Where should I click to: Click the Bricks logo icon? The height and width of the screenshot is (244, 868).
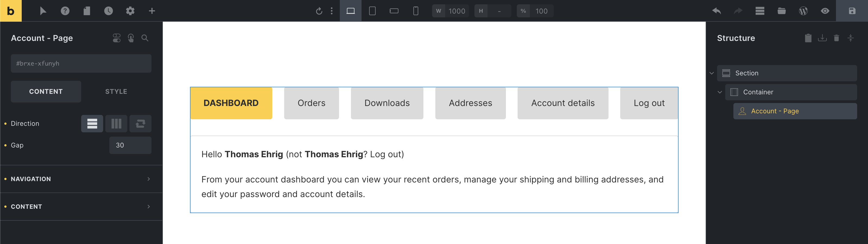click(11, 11)
